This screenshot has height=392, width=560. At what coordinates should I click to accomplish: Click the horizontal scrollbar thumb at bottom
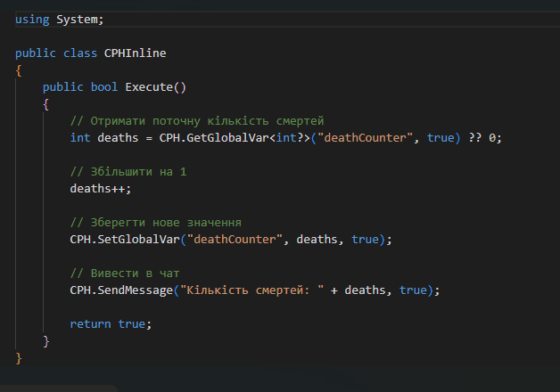[58, 388]
